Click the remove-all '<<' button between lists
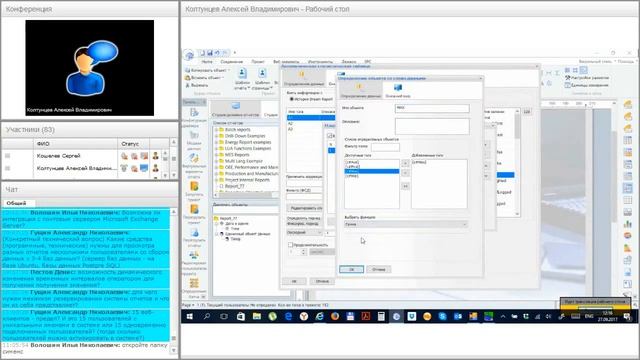The height and width of the screenshot is (360, 640). (405, 186)
